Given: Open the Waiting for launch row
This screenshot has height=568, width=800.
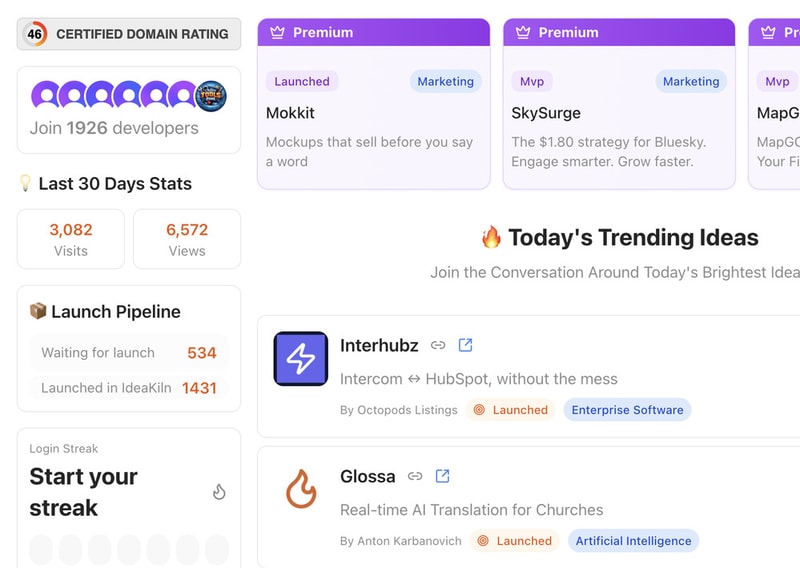Looking at the screenshot, I should click(x=128, y=353).
